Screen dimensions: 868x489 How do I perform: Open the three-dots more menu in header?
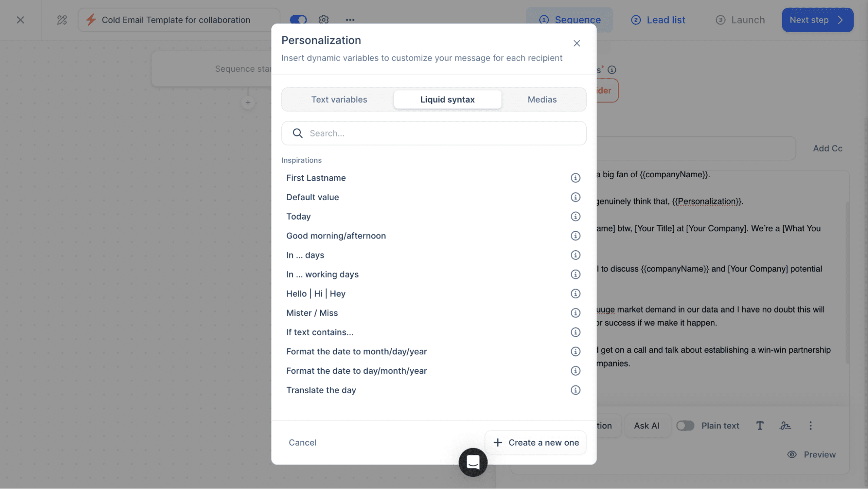pos(350,20)
